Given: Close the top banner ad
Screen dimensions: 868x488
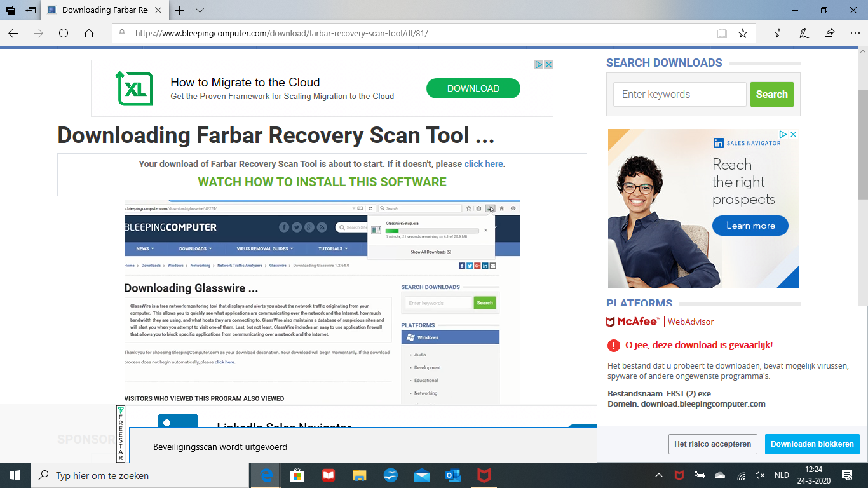Looking at the screenshot, I should tap(548, 65).
